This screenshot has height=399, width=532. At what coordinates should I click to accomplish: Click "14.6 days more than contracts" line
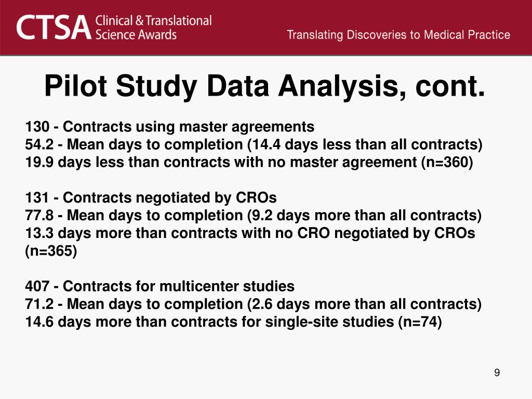[233, 322]
